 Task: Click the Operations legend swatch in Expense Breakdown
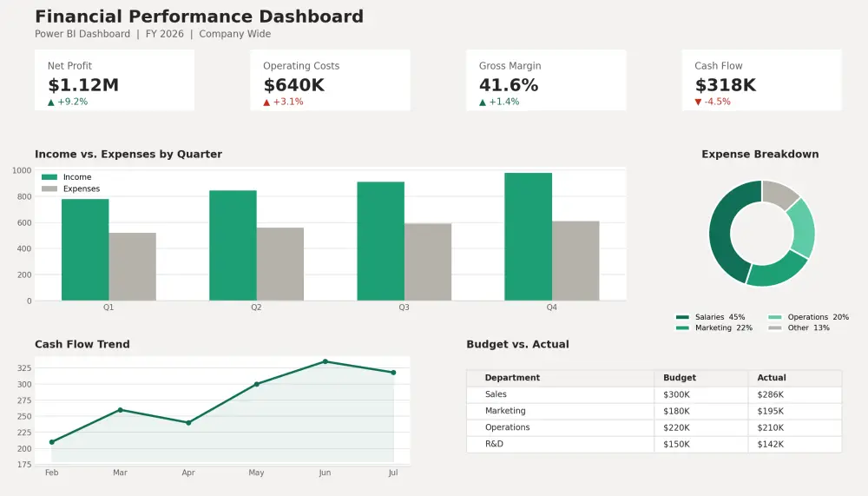[775, 318]
